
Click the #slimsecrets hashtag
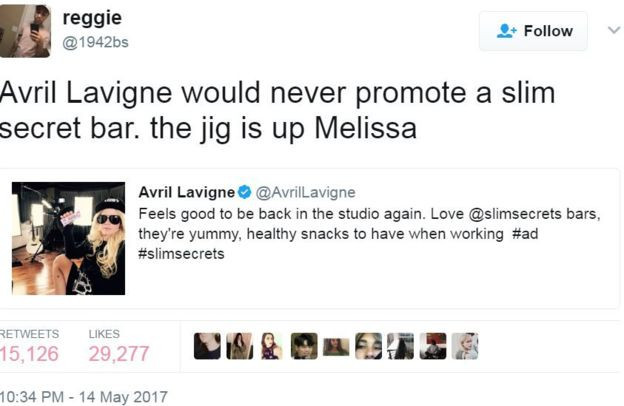[x=181, y=254]
